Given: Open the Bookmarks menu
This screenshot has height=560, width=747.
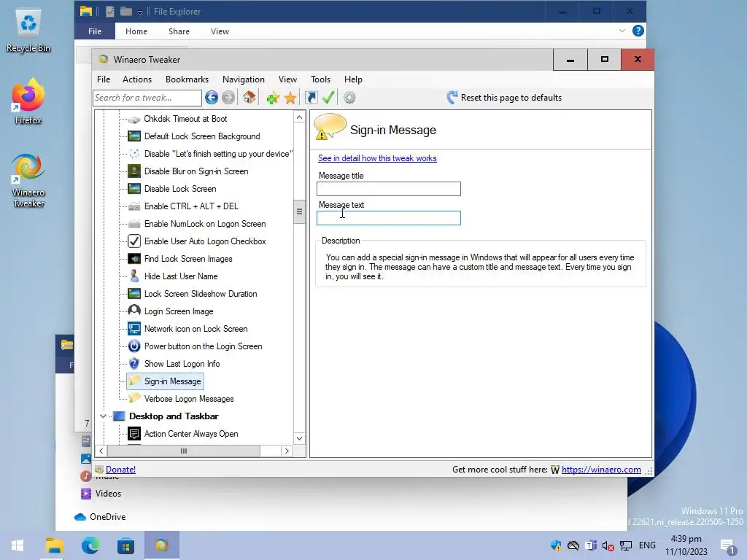Looking at the screenshot, I should 187,79.
